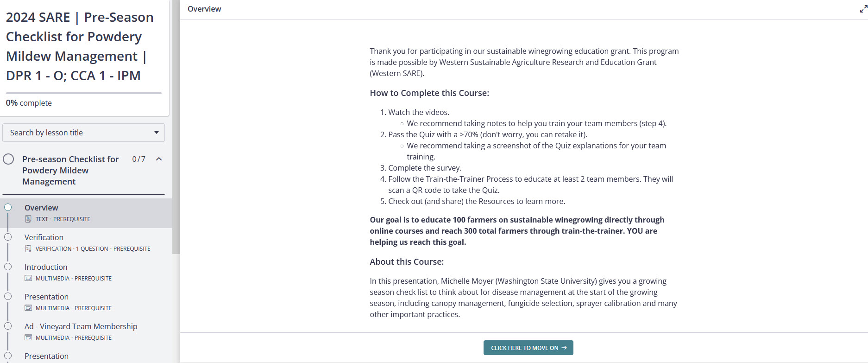868x363 pixels.
Task: Mark the Overview lesson circle
Action: tap(8, 207)
